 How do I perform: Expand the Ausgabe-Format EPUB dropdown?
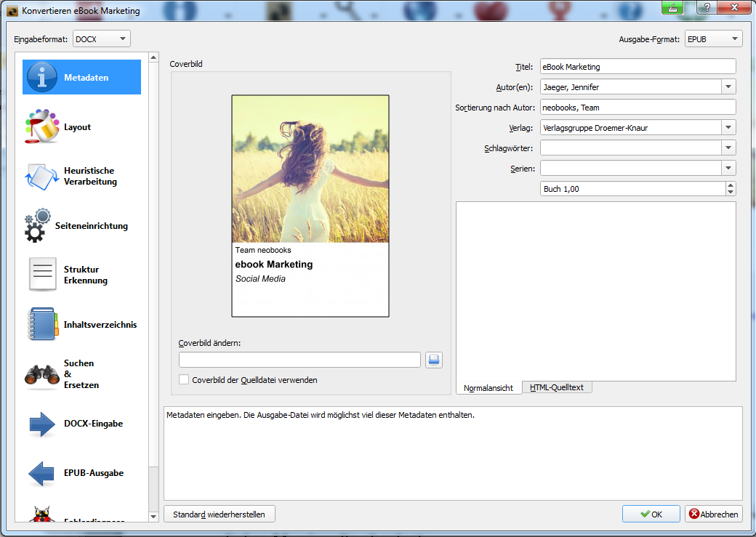(713, 39)
